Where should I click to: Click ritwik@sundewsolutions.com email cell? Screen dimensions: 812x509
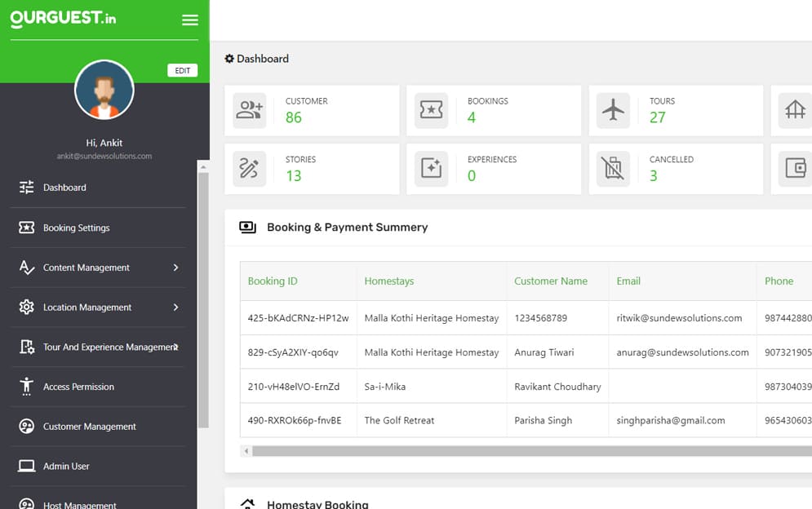679,318
